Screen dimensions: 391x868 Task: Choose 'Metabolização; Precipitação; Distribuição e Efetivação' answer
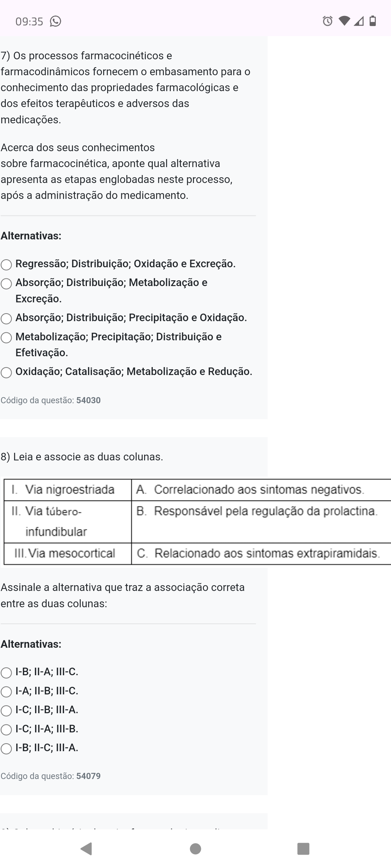pyautogui.click(x=6, y=338)
